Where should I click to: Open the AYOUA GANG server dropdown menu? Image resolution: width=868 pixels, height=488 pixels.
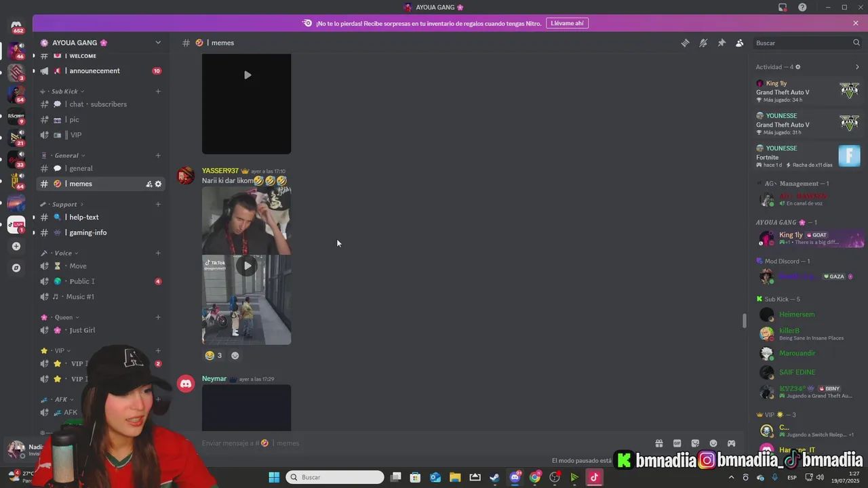point(158,43)
